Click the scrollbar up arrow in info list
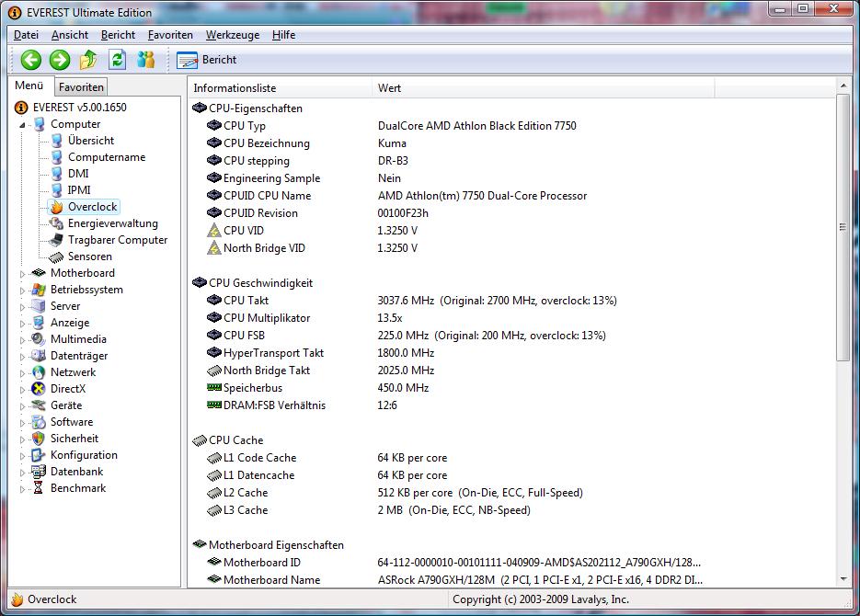860x616 pixels. [843, 86]
